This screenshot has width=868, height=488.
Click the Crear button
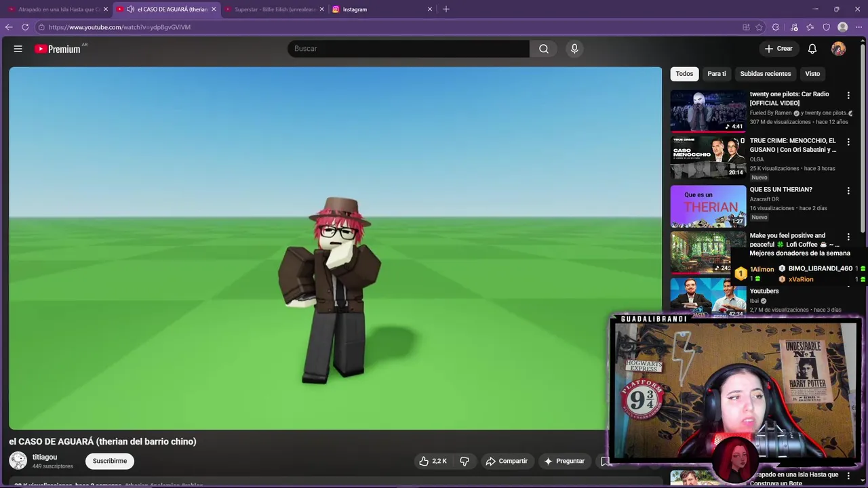tap(778, 49)
